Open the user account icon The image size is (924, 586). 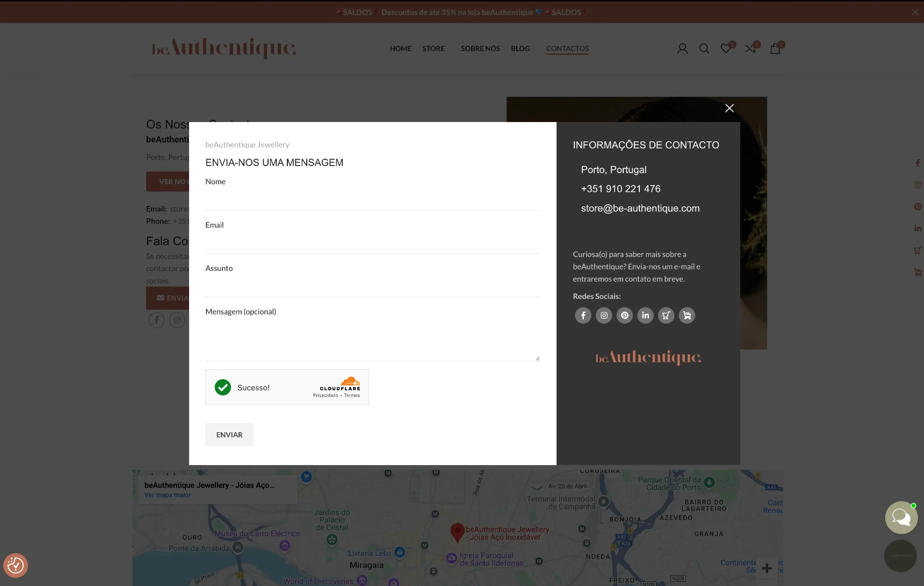coord(682,49)
